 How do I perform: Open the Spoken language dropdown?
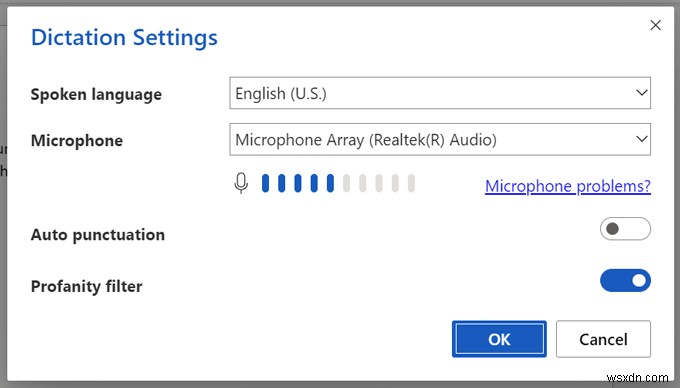point(440,93)
